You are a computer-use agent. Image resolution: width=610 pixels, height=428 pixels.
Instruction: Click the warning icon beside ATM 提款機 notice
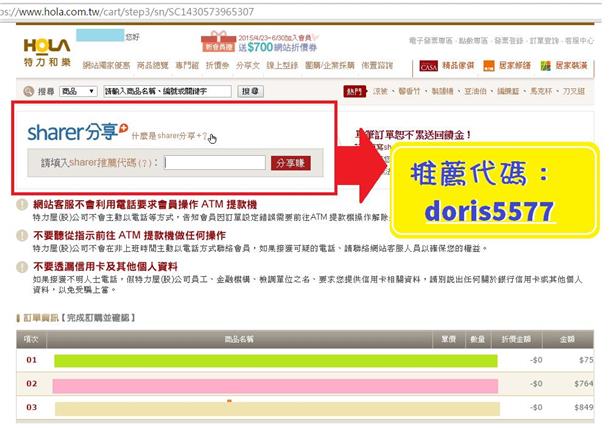click(x=22, y=204)
